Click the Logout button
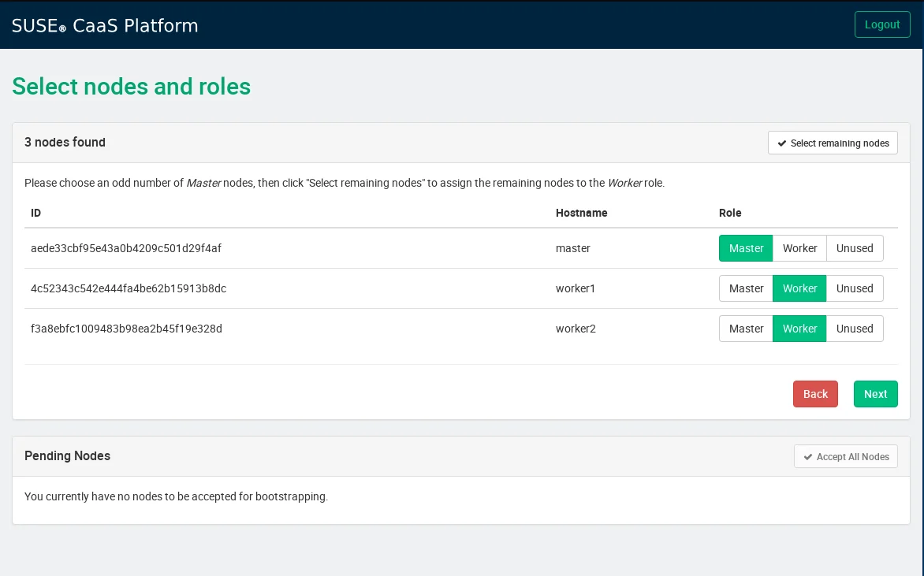The height and width of the screenshot is (576, 924). 881,24
